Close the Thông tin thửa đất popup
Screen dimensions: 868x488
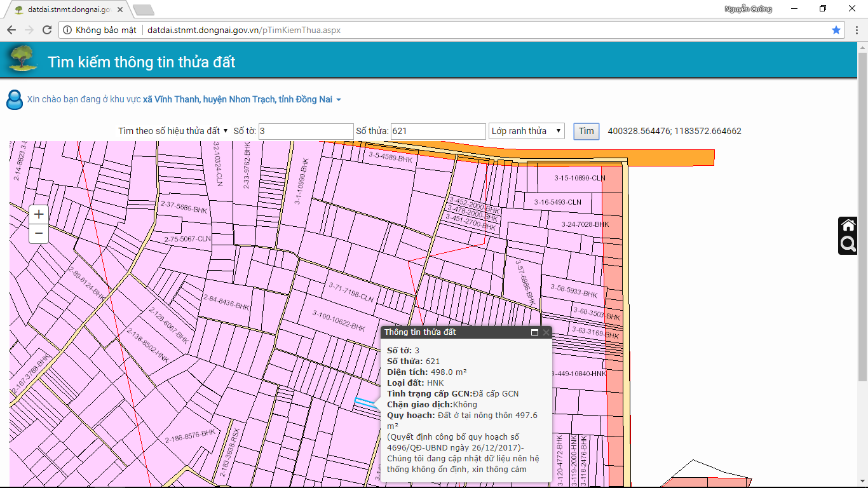pos(546,332)
